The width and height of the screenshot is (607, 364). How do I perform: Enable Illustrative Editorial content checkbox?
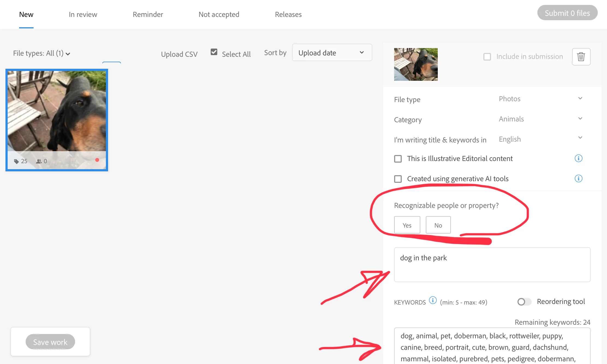click(398, 159)
